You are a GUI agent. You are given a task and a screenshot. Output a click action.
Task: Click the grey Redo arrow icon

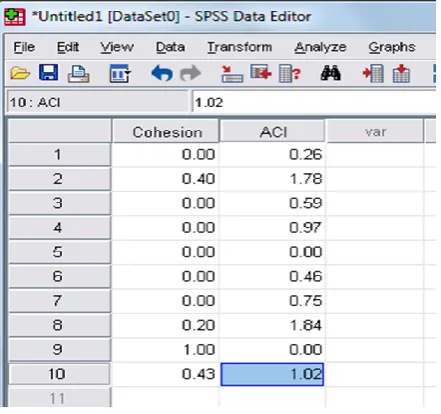pyautogui.click(x=190, y=73)
